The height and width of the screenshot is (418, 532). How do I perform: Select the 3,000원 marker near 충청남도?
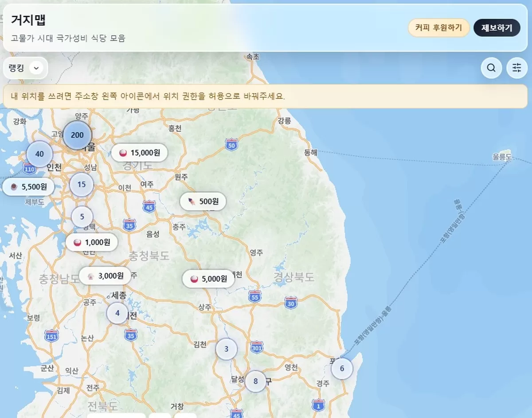[105, 276]
